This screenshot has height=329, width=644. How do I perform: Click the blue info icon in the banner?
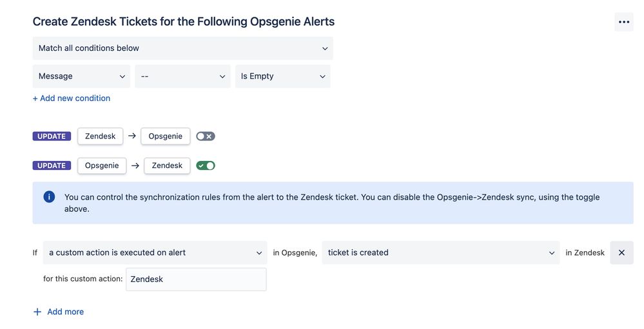49,197
